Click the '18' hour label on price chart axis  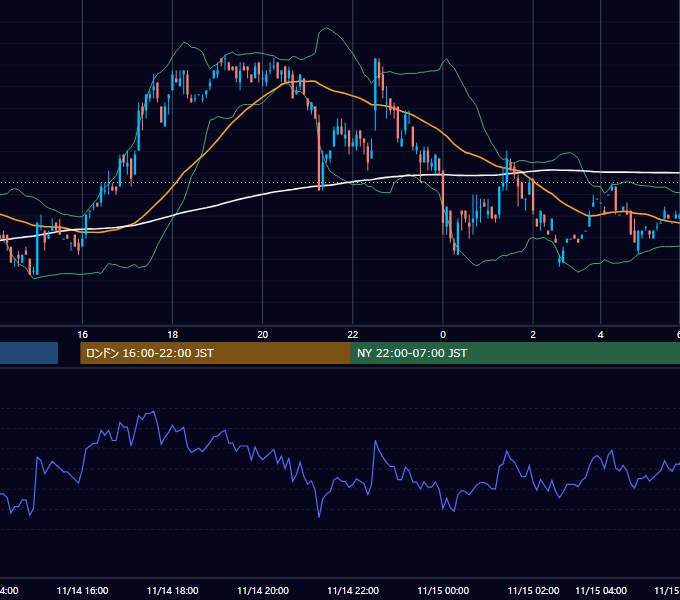173,335
